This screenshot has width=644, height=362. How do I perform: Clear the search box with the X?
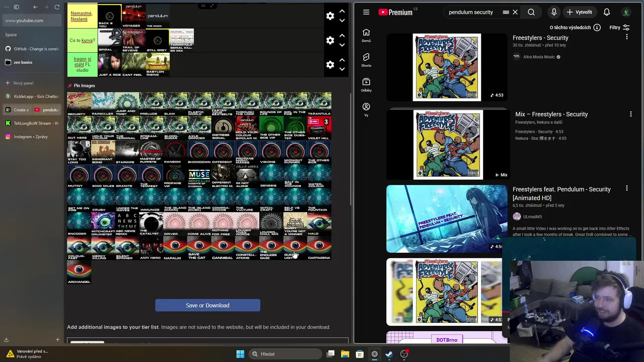(515, 12)
